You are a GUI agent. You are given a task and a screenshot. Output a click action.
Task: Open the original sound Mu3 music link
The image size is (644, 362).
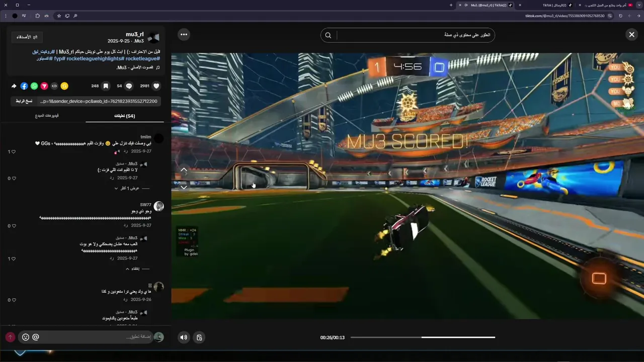point(138,67)
